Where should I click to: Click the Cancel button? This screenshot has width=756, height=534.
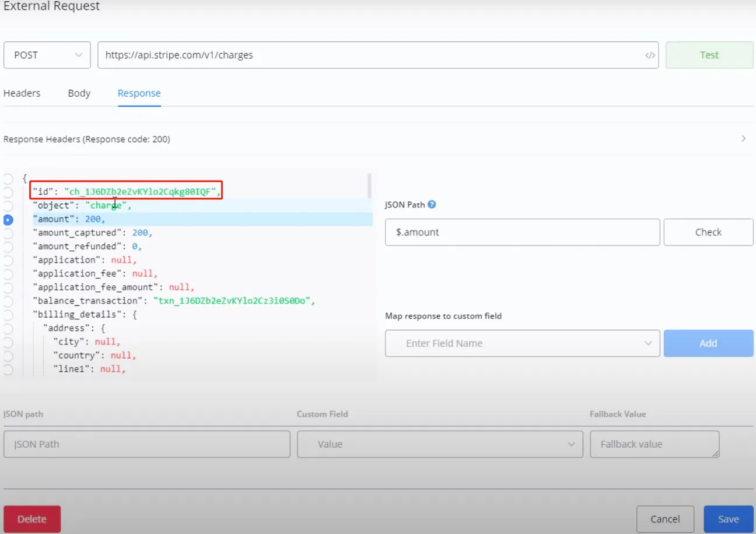(665, 519)
